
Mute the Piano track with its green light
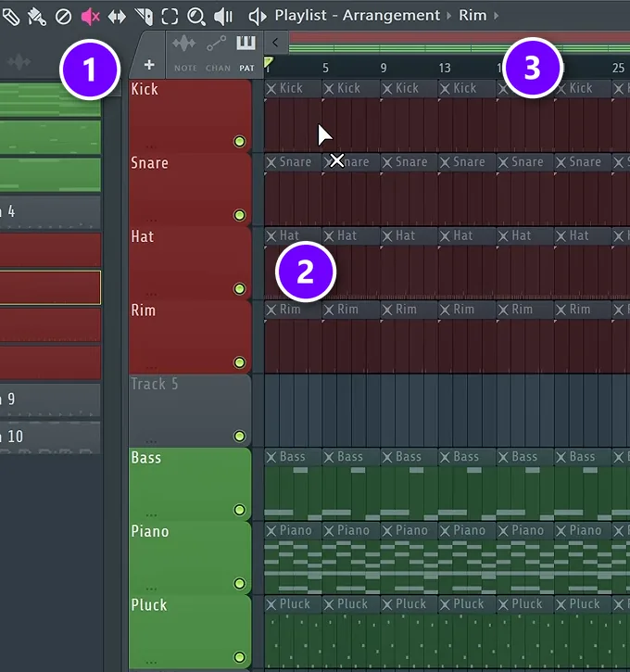[x=239, y=584]
